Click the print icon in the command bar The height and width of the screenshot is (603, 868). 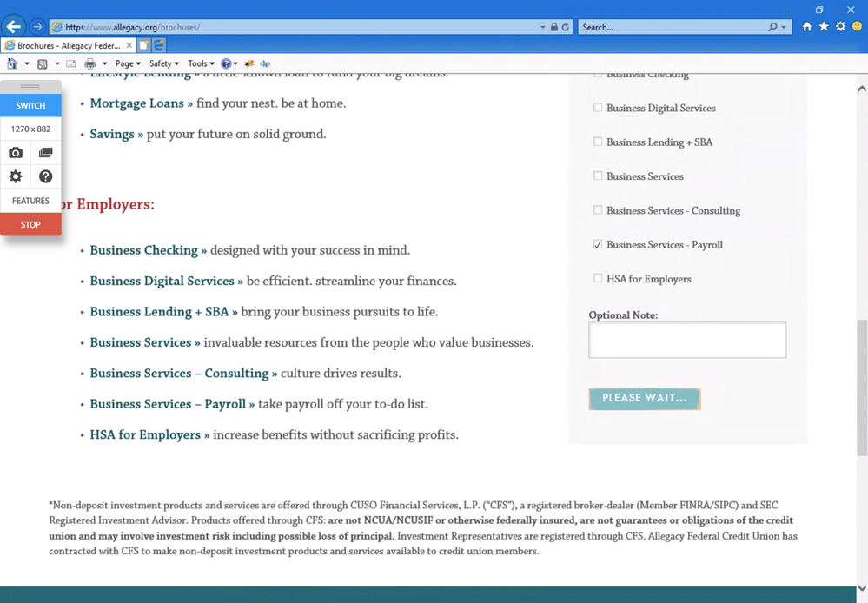[x=89, y=63]
